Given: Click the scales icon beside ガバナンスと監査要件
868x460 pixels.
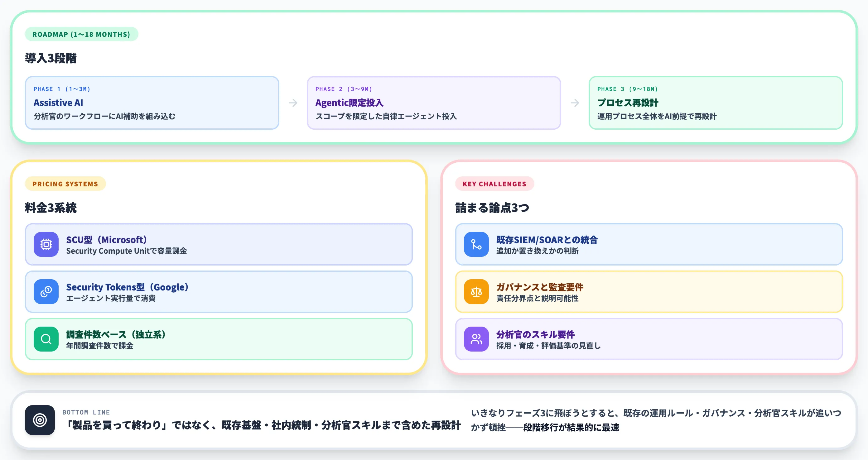Looking at the screenshot, I should (x=476, y=292).
